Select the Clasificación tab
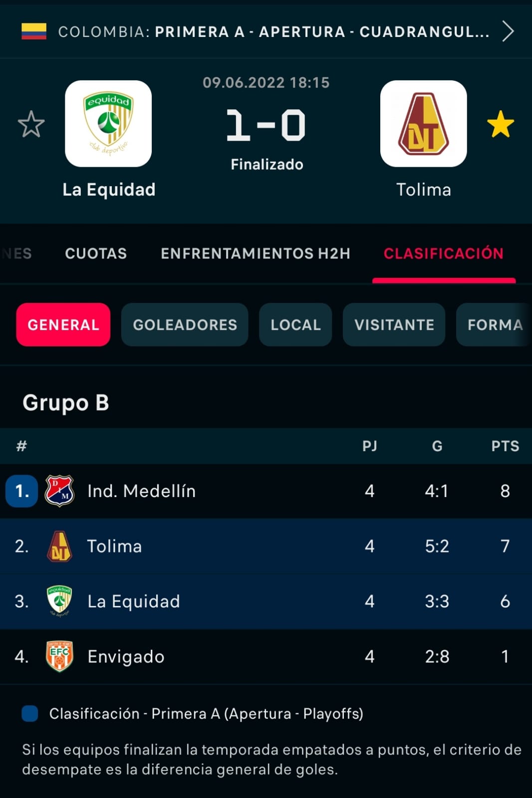The image size is (532, 798). (443, 254)
